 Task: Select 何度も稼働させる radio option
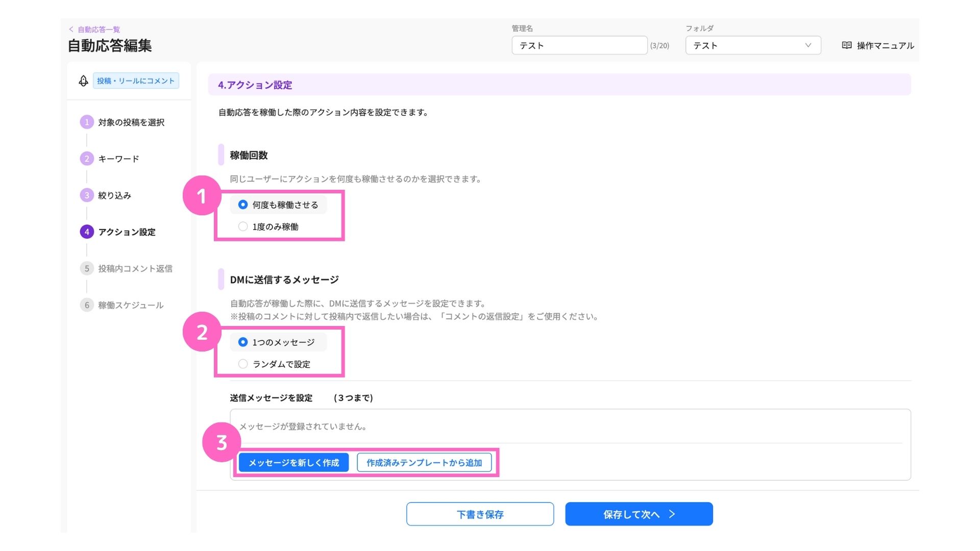pyautogui.click(x=243, y=205)
